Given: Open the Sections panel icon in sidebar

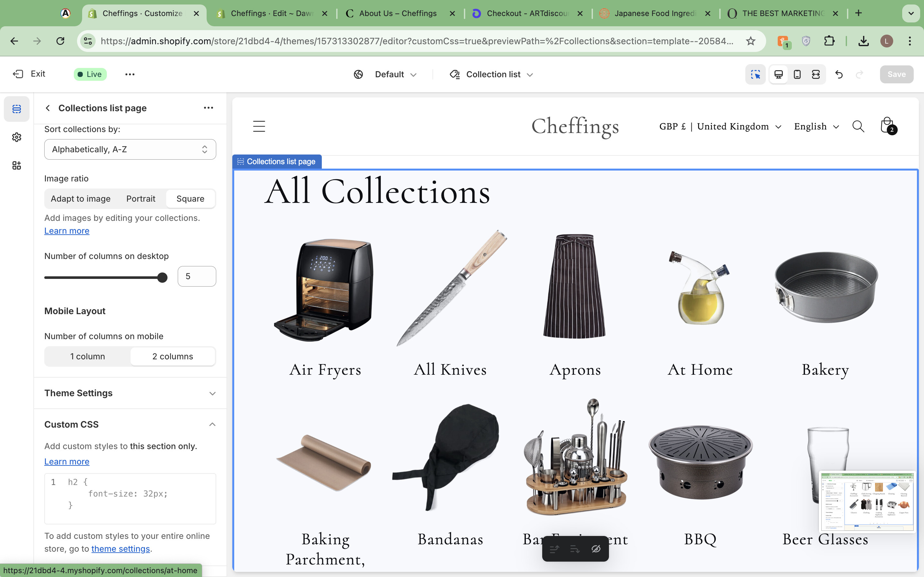Looking at the screenshot, I should tap(16, 109).
